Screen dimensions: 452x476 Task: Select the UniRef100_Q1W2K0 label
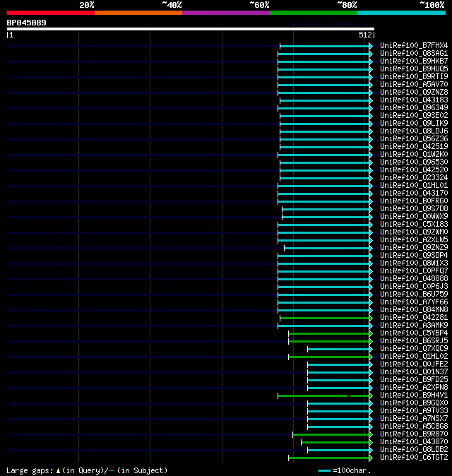click(414, 155)
